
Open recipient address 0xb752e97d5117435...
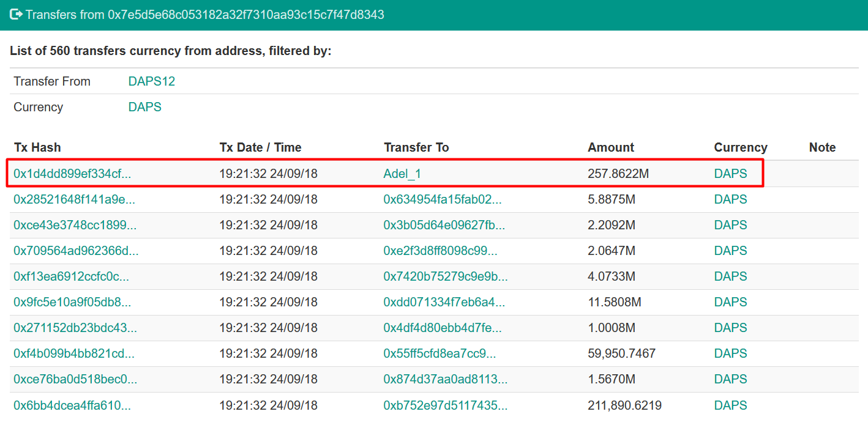446,405
